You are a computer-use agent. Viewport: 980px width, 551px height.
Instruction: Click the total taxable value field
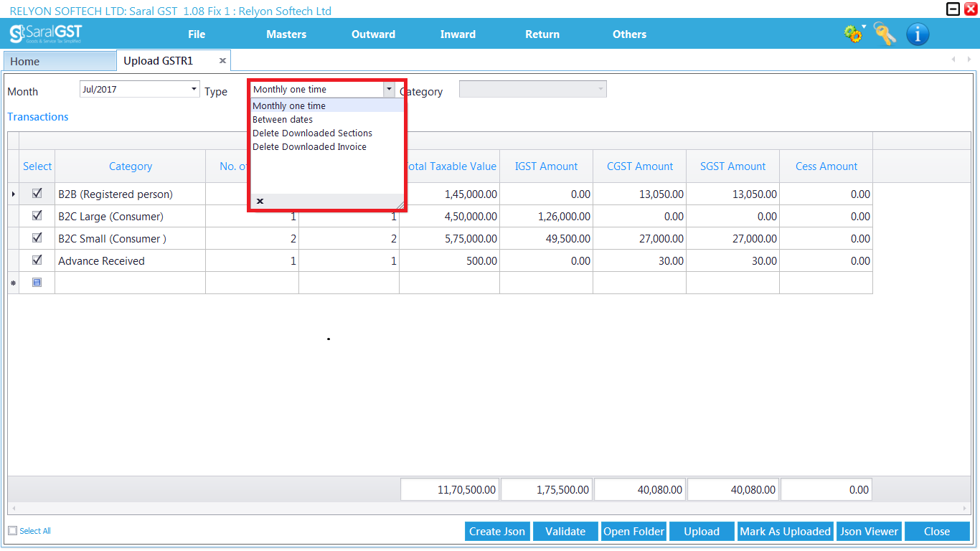tap(449, 489)
